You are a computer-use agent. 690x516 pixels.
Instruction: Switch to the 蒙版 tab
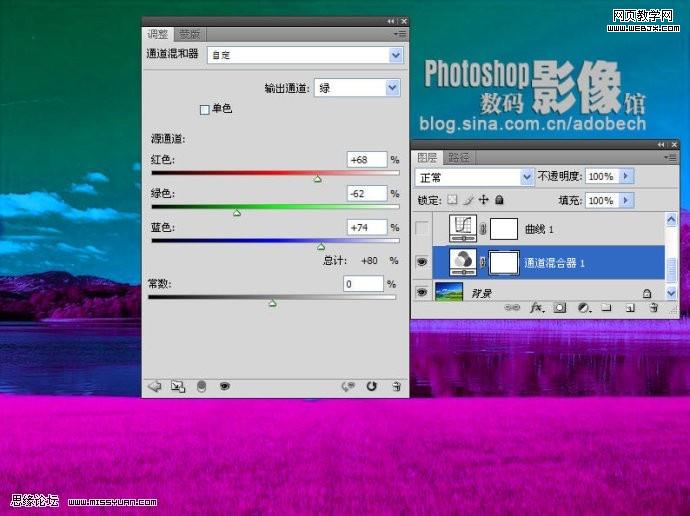(190, 34)
